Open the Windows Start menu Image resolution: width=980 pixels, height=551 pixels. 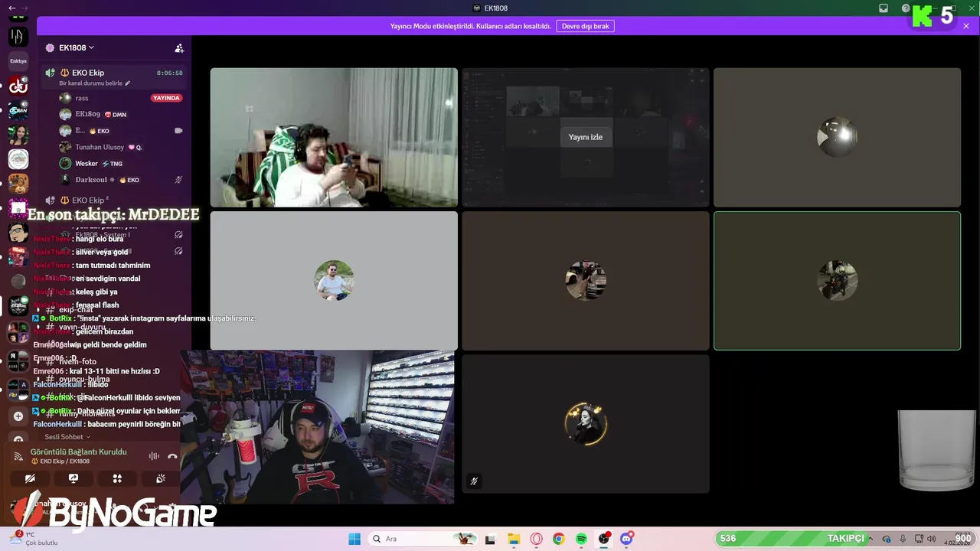coord(354,539)
